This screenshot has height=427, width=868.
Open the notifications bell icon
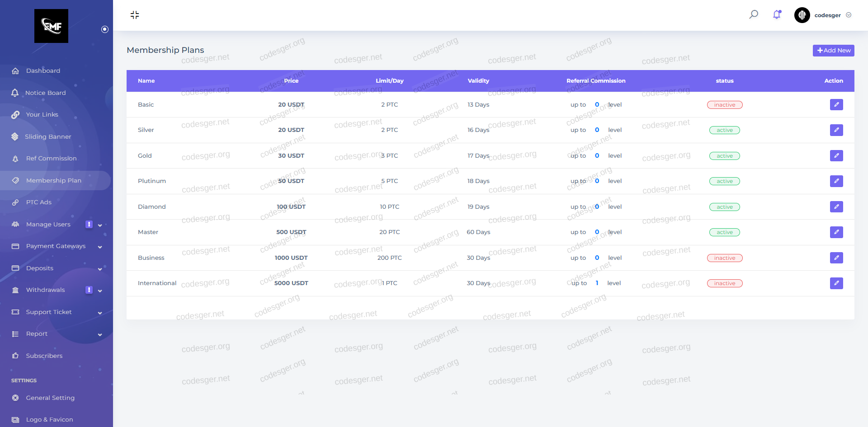coord(777,14)
